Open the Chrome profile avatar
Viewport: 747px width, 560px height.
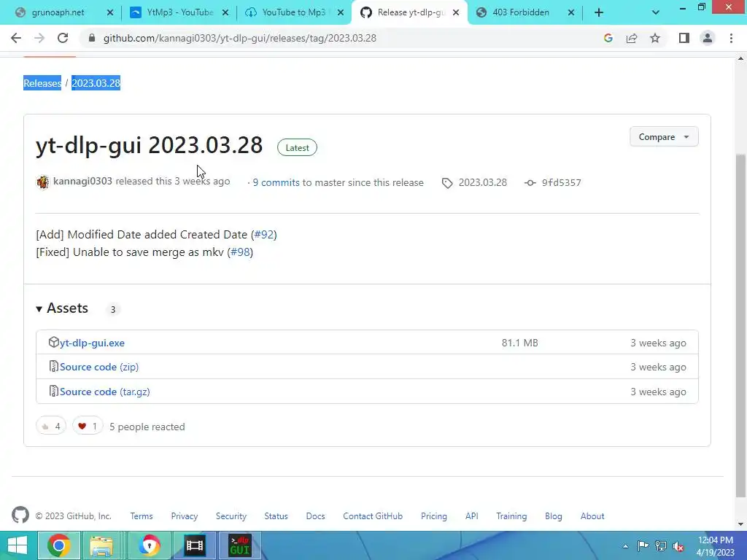(x=708, y=38)
